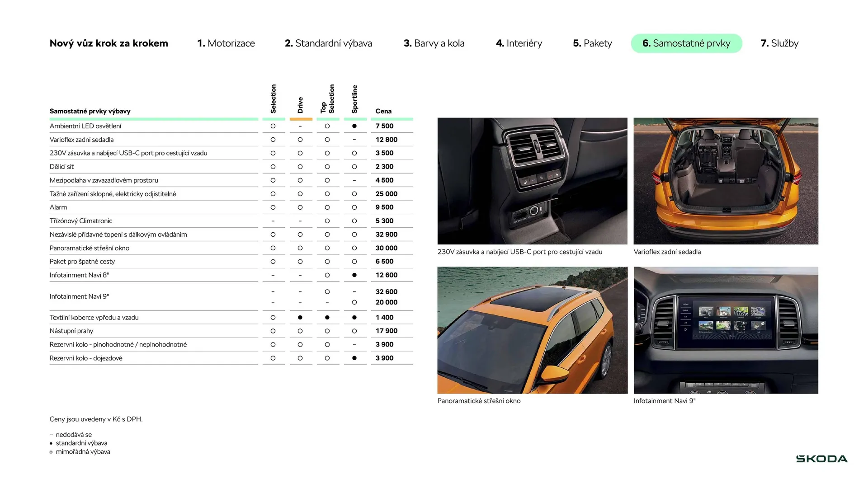Click Sportline filled dot in Rezervní kolo - dojezdové row

tap(354, 358)
